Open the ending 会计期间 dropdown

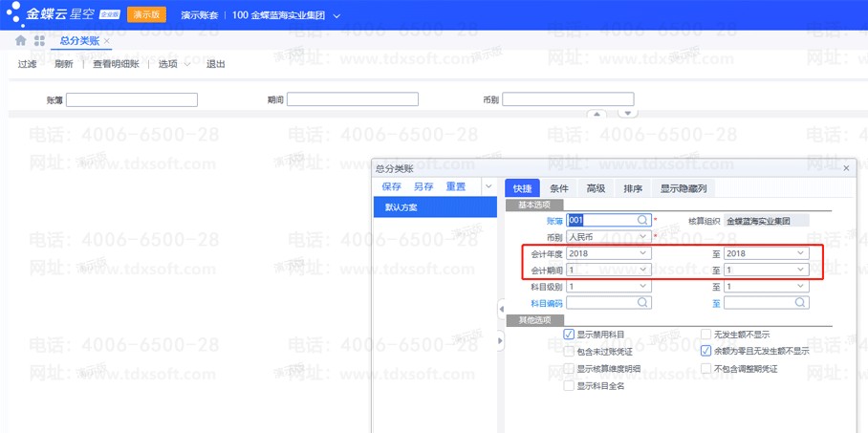click(800, 270)
